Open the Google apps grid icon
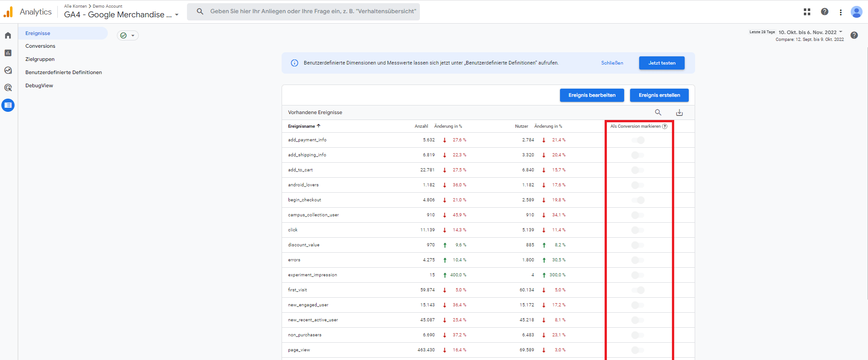This screenshot has height=360, width=868. [807, 12]
